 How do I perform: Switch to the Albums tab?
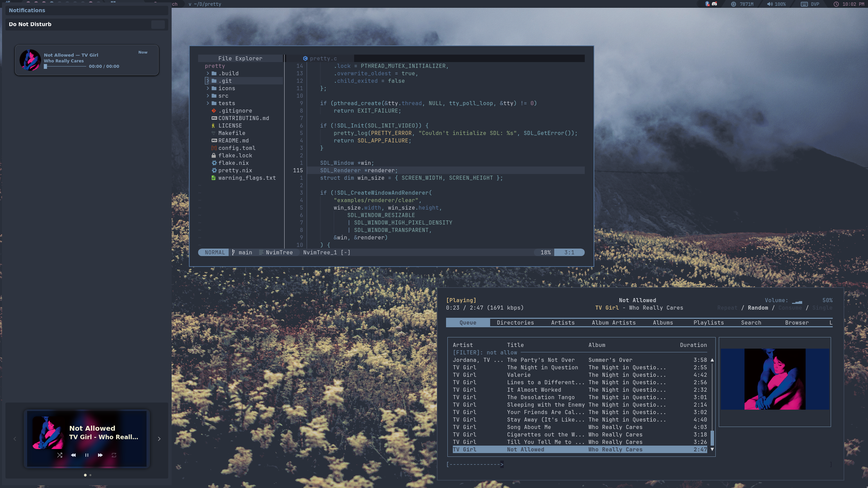coord(663,323)
